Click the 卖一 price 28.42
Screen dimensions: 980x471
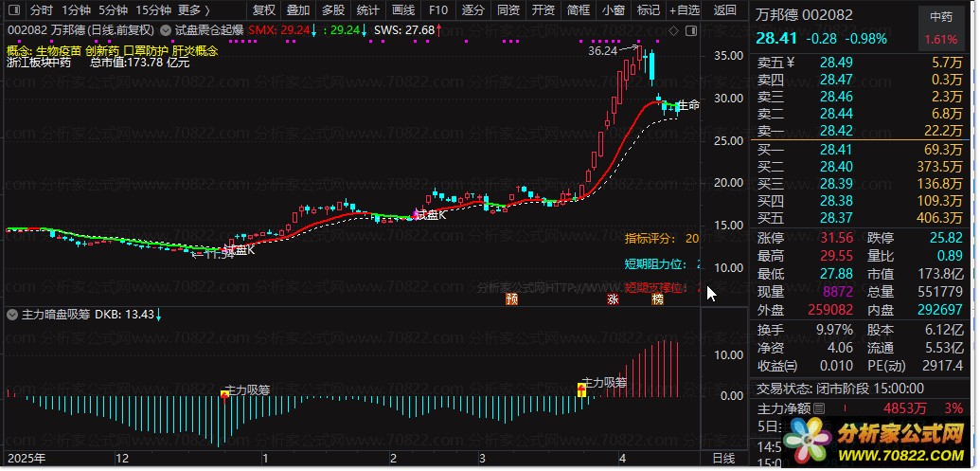pos(836,131)
